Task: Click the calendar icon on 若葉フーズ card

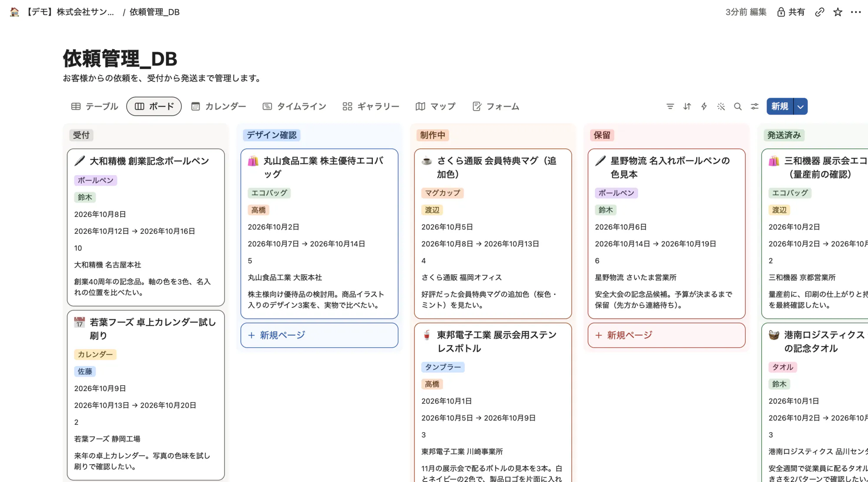Action: [x=79, y=322]
